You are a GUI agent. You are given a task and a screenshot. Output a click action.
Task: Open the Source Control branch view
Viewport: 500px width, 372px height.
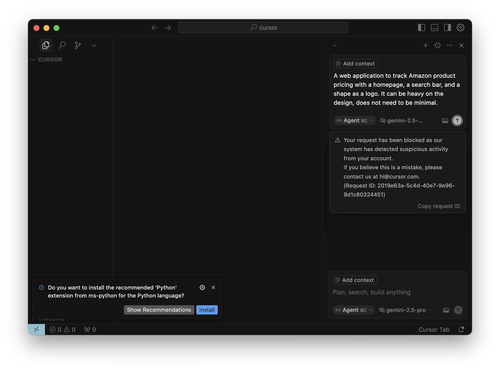pyautogui.click(x=78, y=45)
